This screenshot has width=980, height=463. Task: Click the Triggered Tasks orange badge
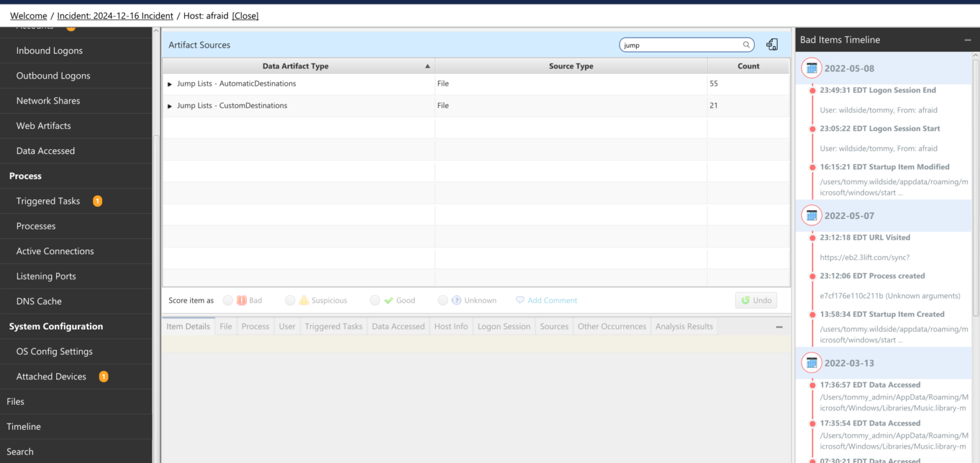pyautogui.click(x=98, y=201)
